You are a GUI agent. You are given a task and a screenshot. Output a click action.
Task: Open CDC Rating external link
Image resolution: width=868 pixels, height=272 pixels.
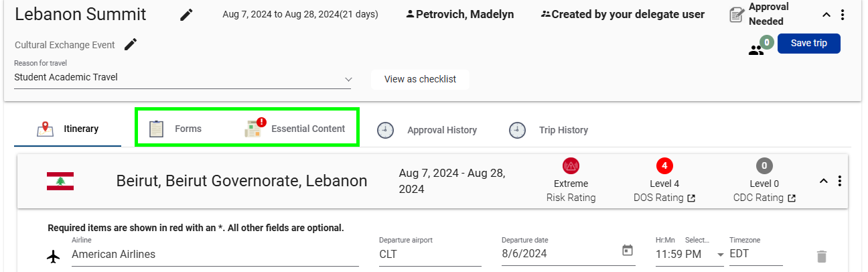point(792,198)
